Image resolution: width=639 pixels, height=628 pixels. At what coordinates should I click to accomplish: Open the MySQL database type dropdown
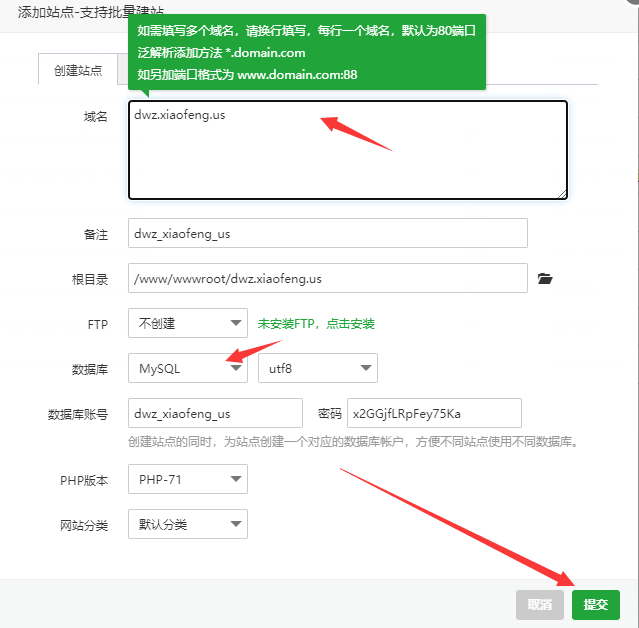[x=188, y=368]
